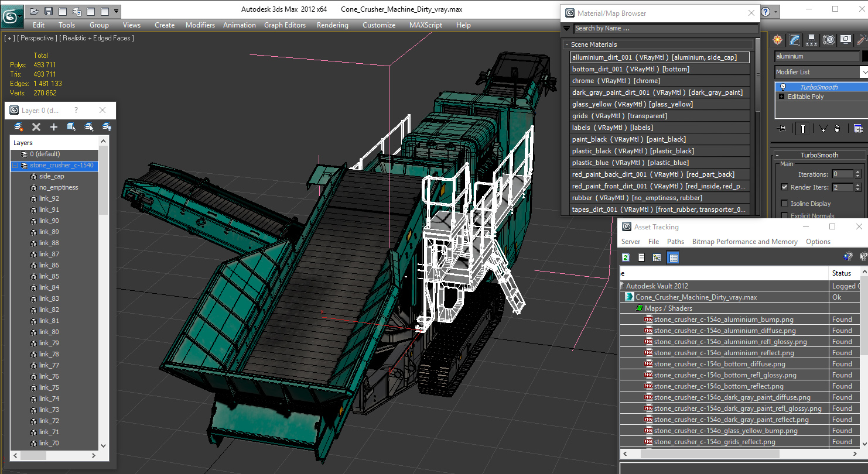Open the Motion command panel tab

pos(828,40)
